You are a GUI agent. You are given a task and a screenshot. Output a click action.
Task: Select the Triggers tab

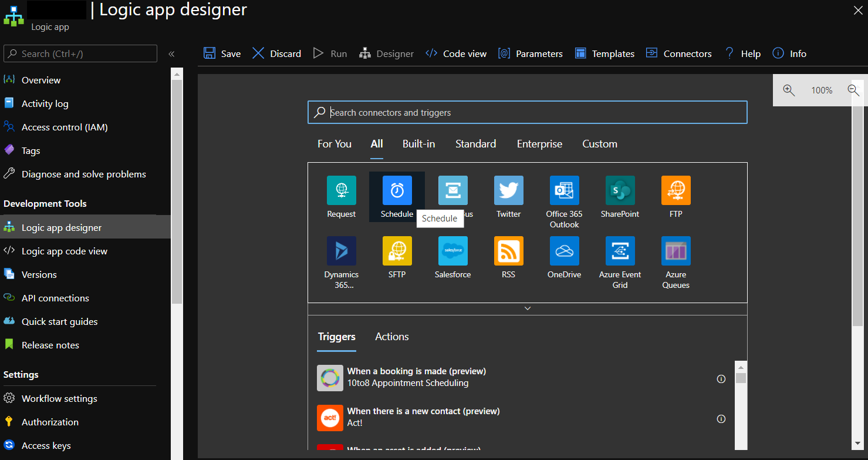pos(337,337)
